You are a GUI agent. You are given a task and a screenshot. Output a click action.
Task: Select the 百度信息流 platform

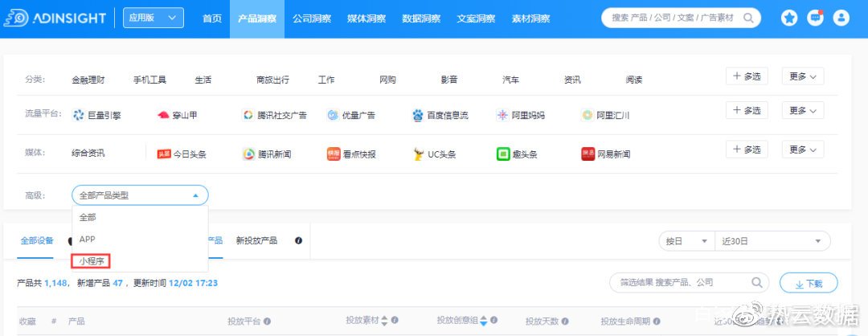tap(440, 116)
